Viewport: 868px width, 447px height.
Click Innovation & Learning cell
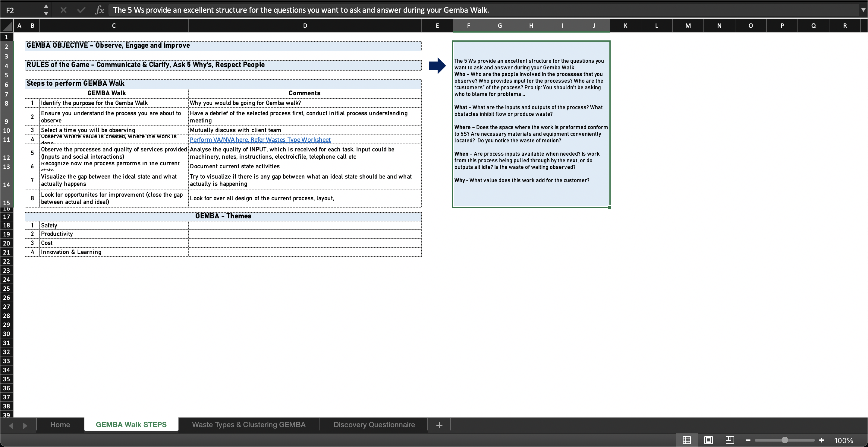pyautogui.click(x=114, y=252)
